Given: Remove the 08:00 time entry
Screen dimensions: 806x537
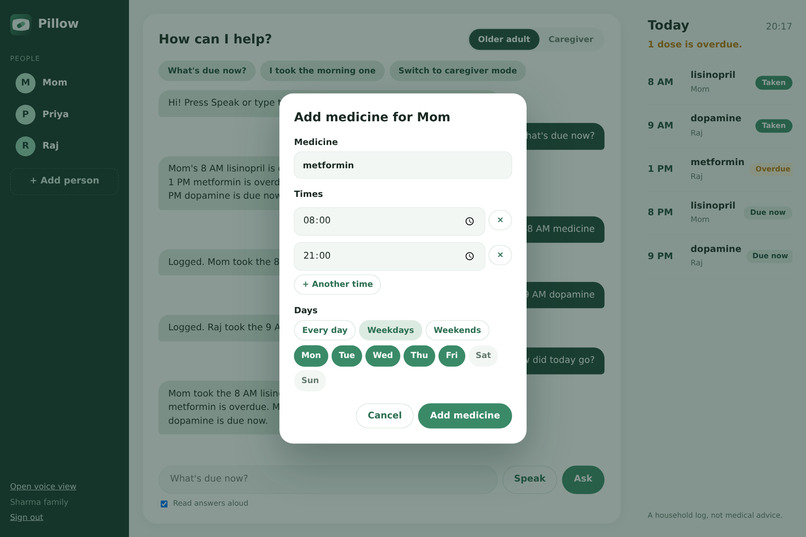Looking at the screenshot, I should 500,220.
